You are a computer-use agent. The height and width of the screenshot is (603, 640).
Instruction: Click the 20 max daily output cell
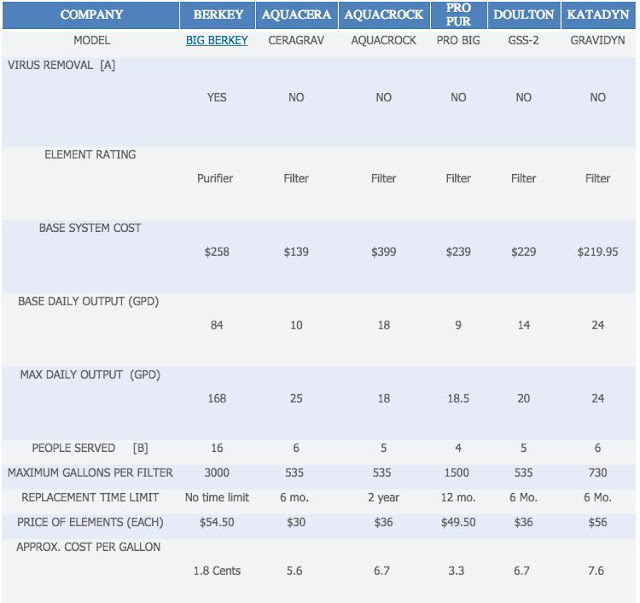coord(524,398)
